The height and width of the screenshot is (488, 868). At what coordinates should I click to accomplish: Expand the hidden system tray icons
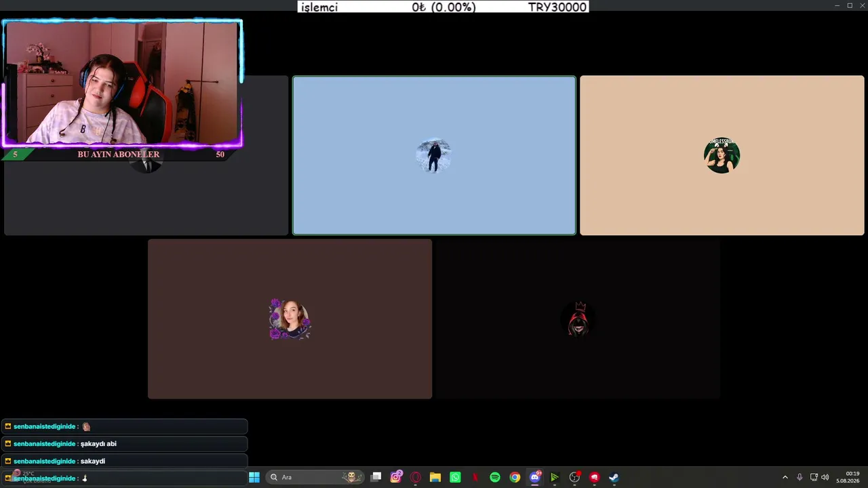(785, 477)
